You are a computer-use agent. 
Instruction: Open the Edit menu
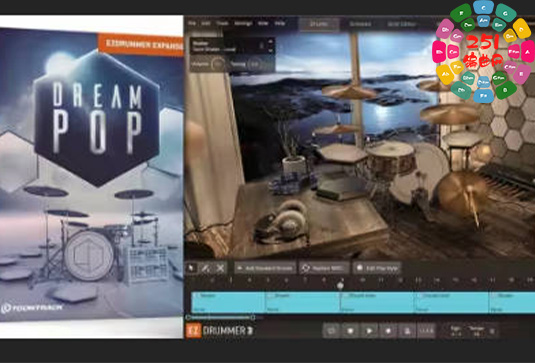206,23
